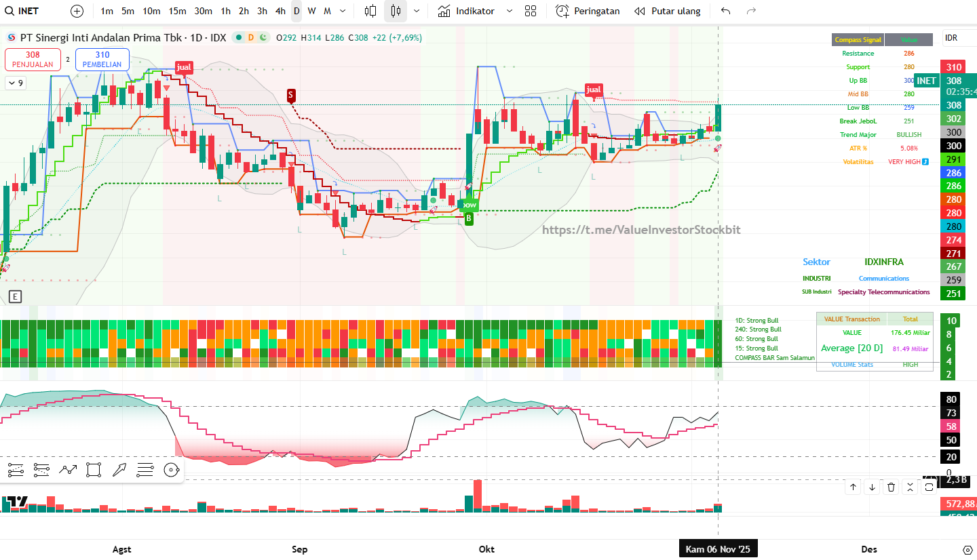Select the 1h timeframe
Viewport: 977px width, 560px height.
[x=226, y=11]
